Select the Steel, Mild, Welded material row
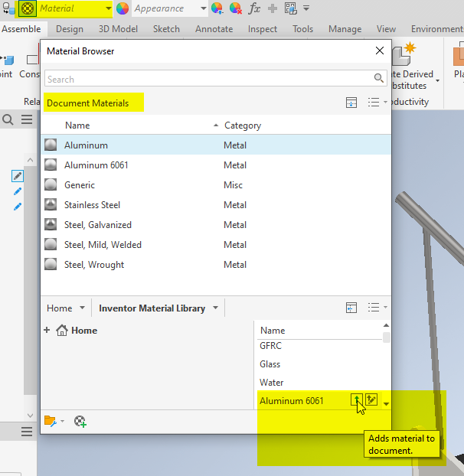Screen dimensions: 464x476 [216, 245]
